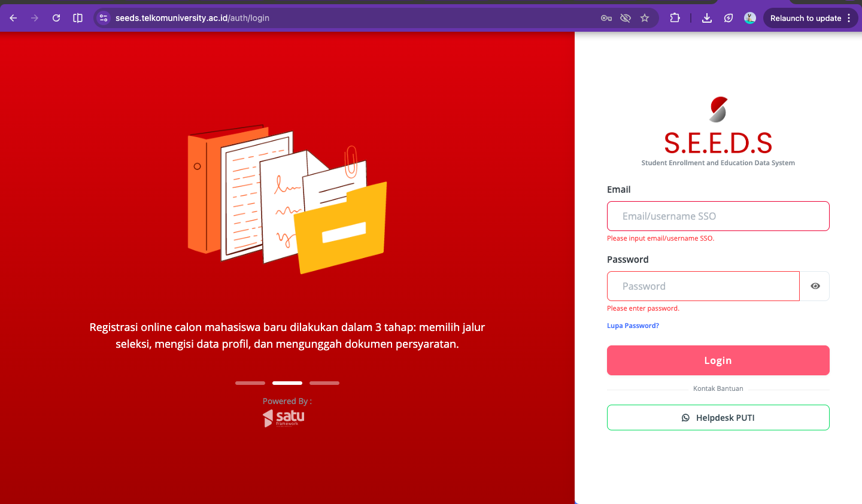This screenshot has height=504, width=862.
Task: Open the extensions puzzle icon
Action: click(675, 18)
